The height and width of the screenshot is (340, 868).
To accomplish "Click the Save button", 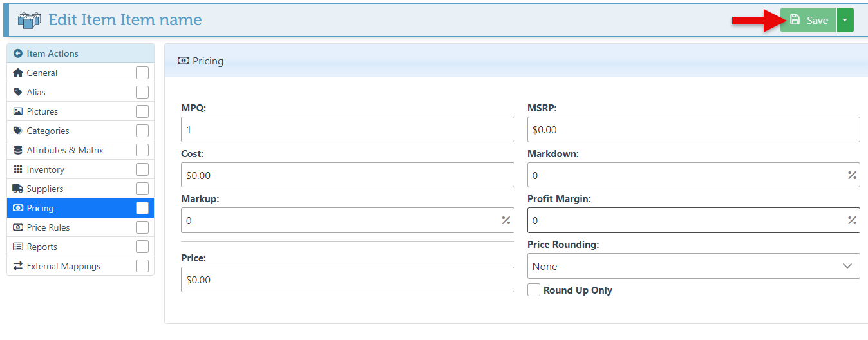I will pyautogui.click(x=808, y=20).
